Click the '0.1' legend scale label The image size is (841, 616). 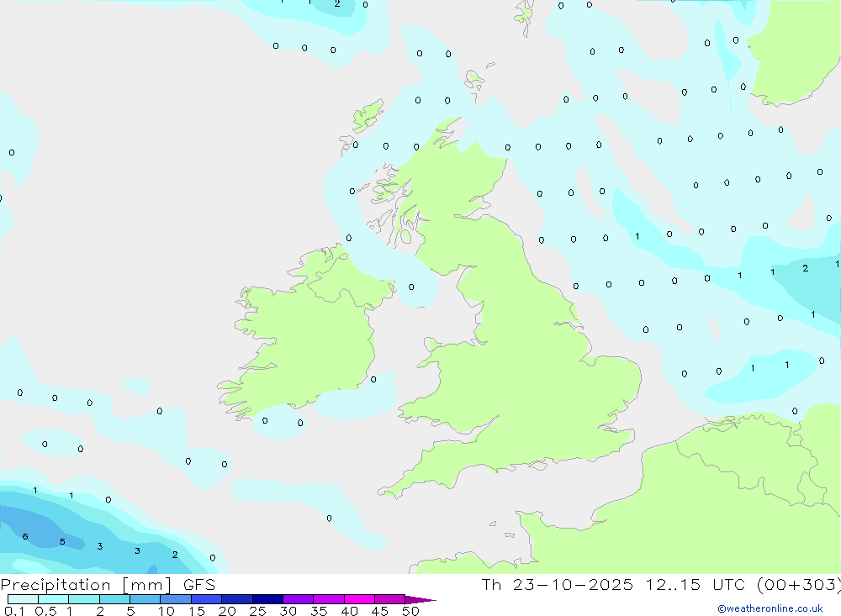14,611
